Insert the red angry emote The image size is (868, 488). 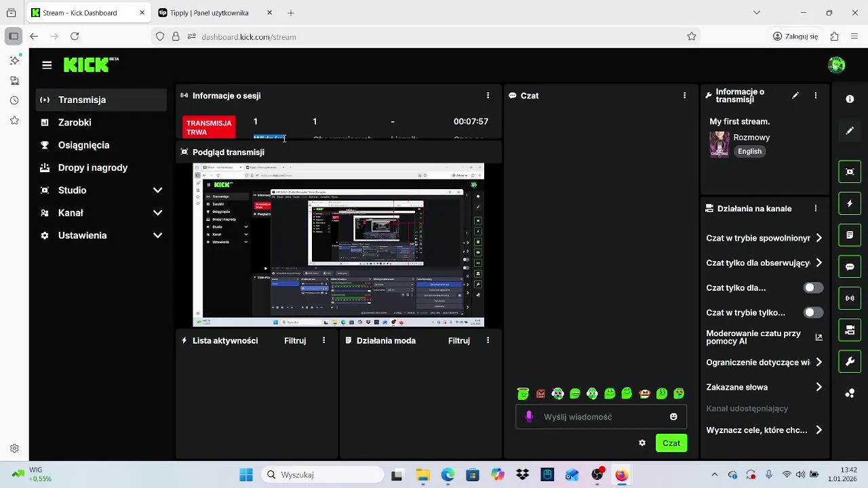540,393
